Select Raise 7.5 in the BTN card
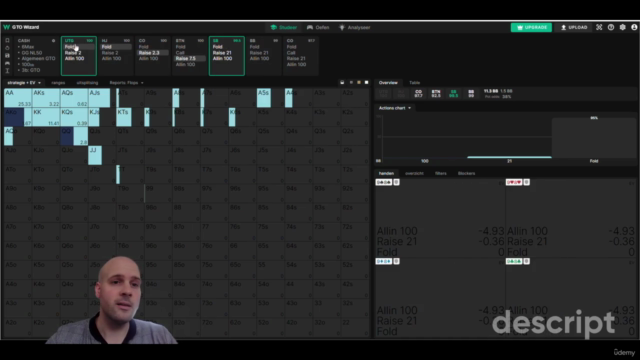 tap(189, 58)
